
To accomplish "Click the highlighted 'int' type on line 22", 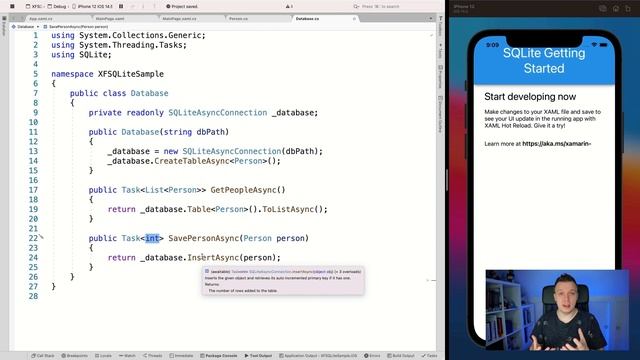I will (152, 238).
